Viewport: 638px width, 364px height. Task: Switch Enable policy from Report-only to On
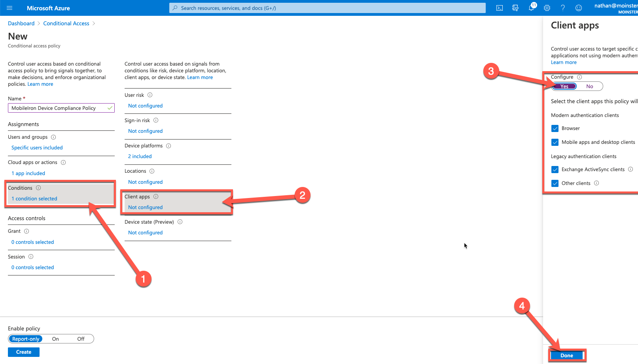click(55, 339)
